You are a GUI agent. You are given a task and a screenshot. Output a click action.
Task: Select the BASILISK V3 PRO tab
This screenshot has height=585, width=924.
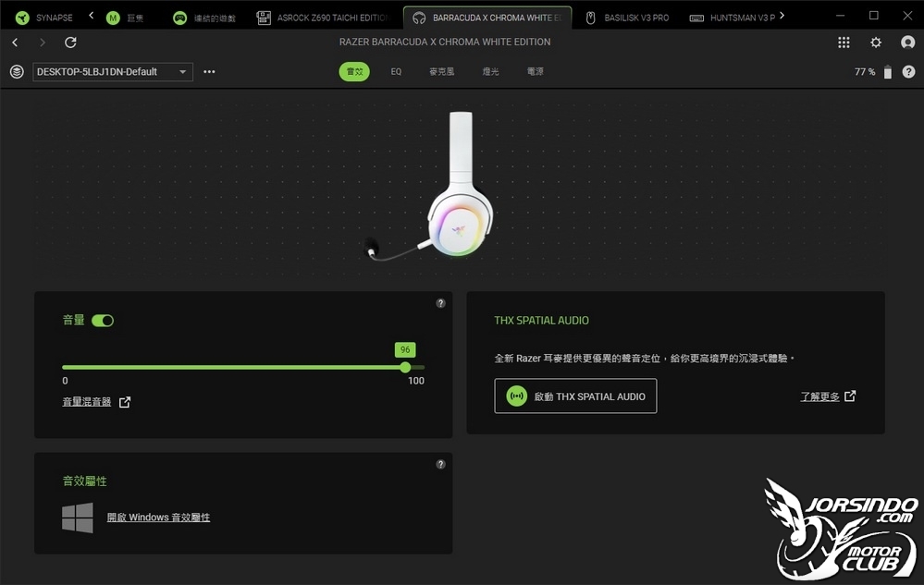tap(627, 18)
